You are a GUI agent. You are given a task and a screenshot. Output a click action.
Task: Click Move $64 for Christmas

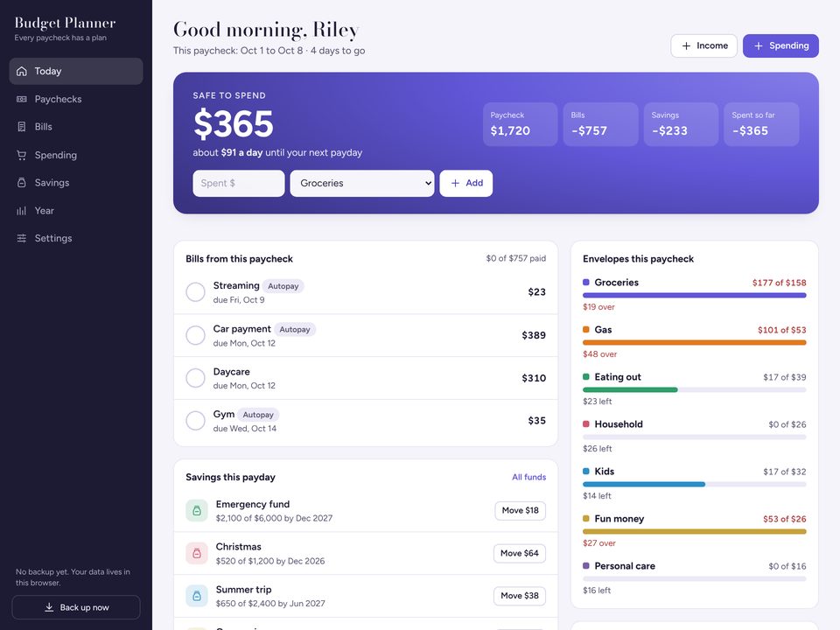[520, 553]
